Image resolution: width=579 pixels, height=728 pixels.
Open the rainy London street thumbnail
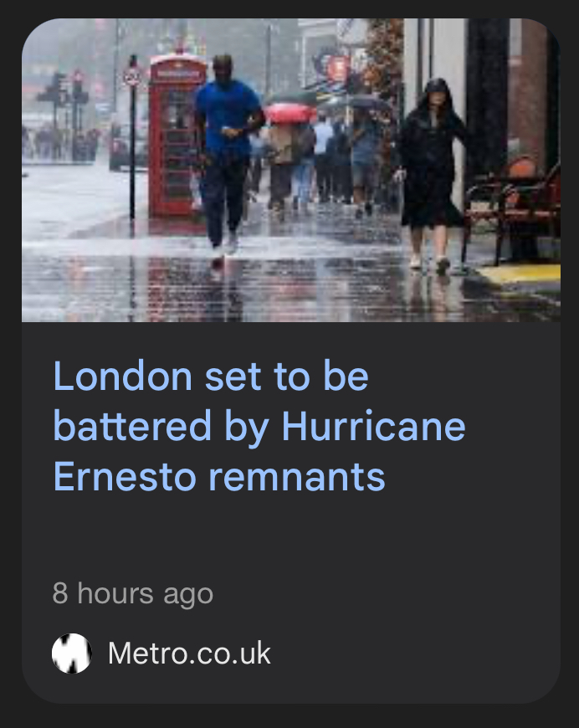coord(291,170)
